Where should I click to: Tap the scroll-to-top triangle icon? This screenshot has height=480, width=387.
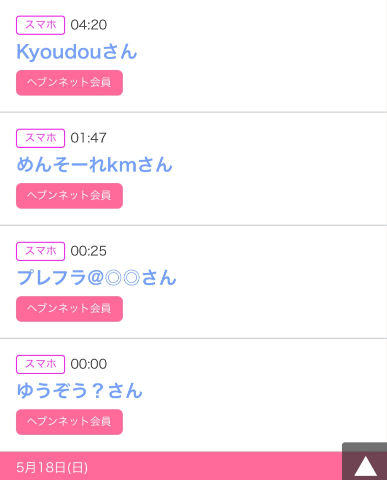coord(365,466)
